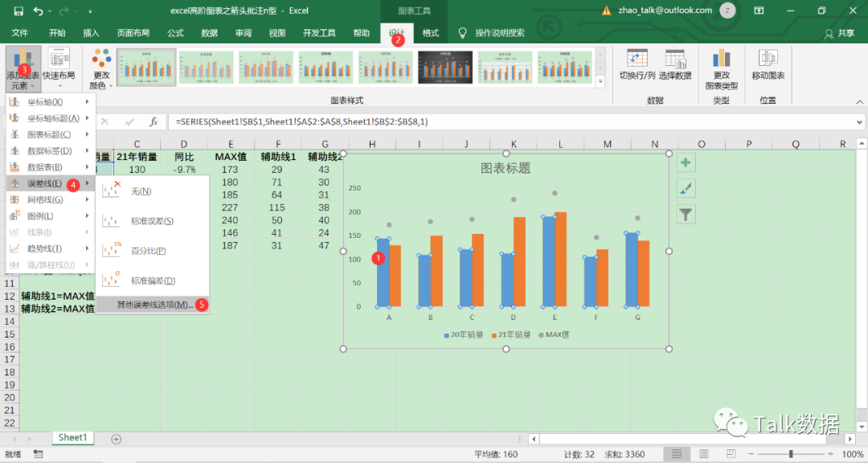Click the Chart Elements plus button beside chart

[685, 162]
